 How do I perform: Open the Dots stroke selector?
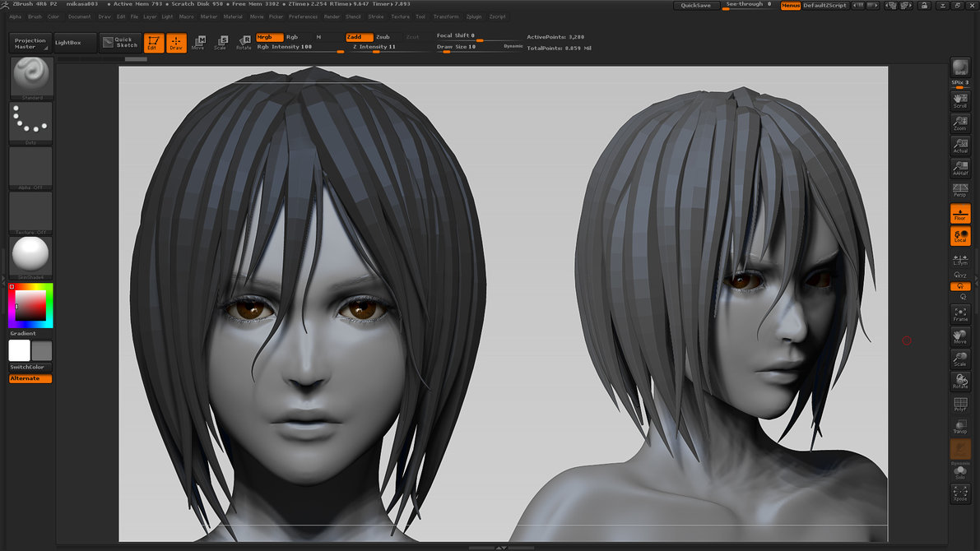30,120
